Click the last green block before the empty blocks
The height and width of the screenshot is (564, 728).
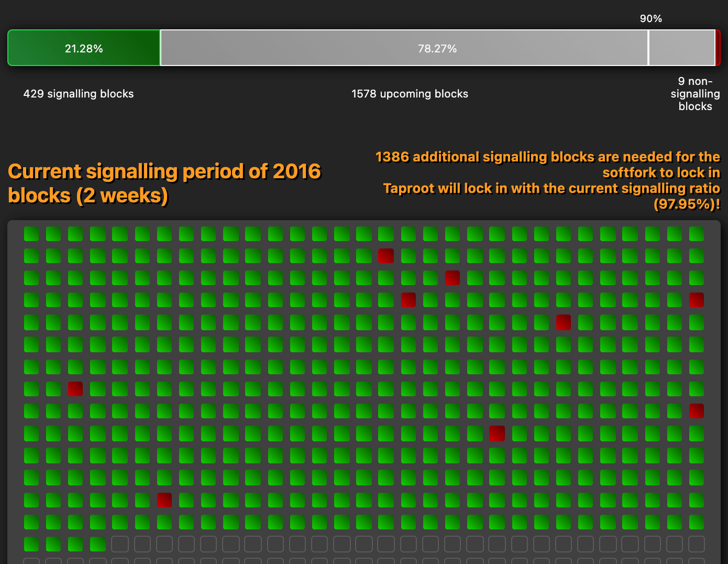(98, 544)
